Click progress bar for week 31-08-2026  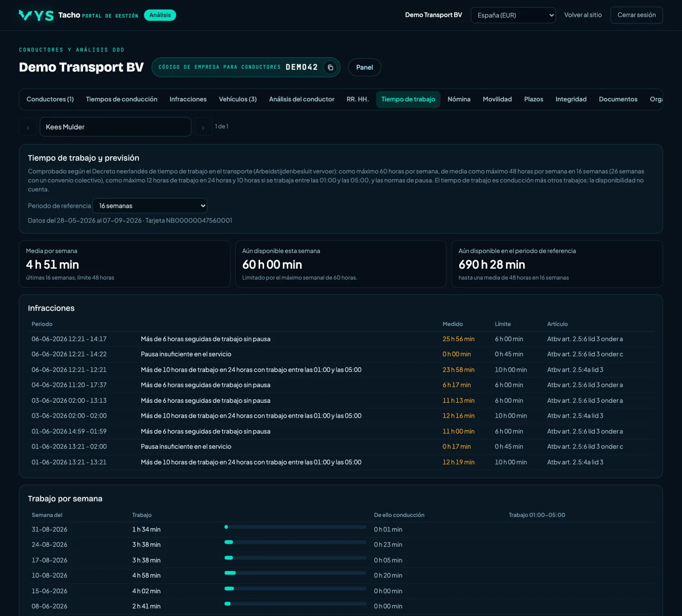(x=296, y=527)
